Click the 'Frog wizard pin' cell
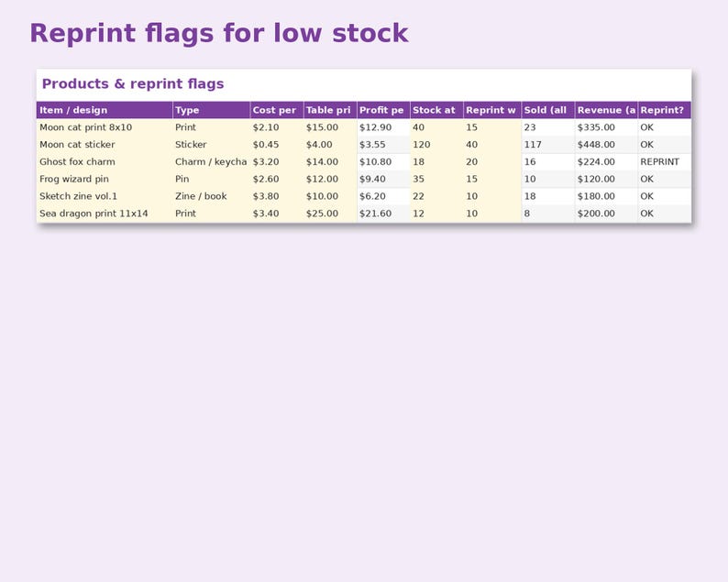The width and height of the screenshot is (728, 582). [x=105, y=179]
